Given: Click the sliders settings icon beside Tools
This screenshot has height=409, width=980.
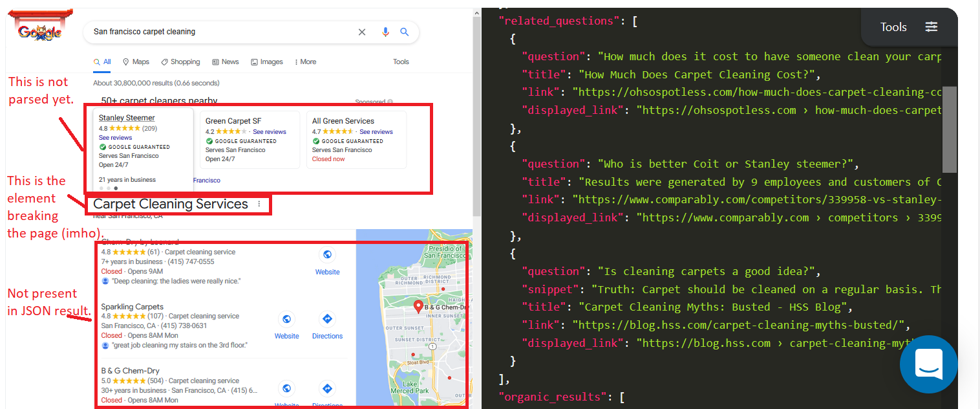Looking at the screenshot, I should click(931, 27).
